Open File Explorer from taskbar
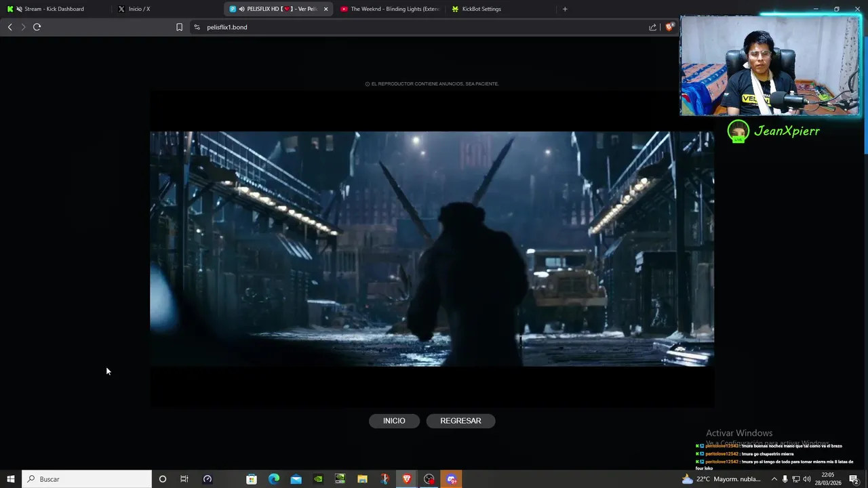 (x=363, y=479)
